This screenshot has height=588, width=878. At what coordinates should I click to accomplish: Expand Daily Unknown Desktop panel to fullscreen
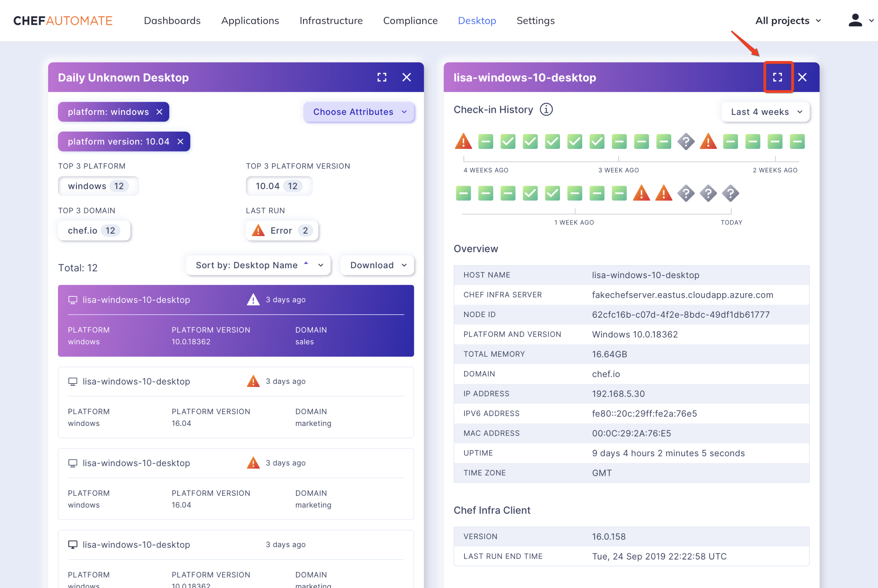382,77
